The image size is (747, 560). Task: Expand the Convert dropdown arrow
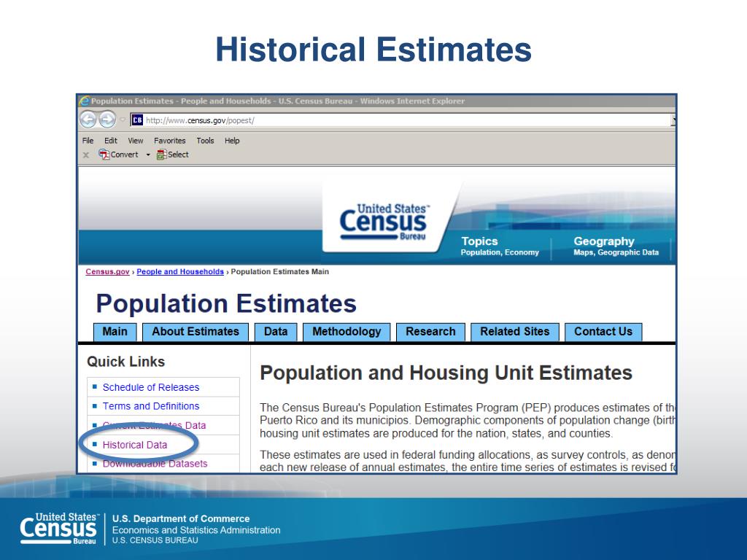(148, 155)
